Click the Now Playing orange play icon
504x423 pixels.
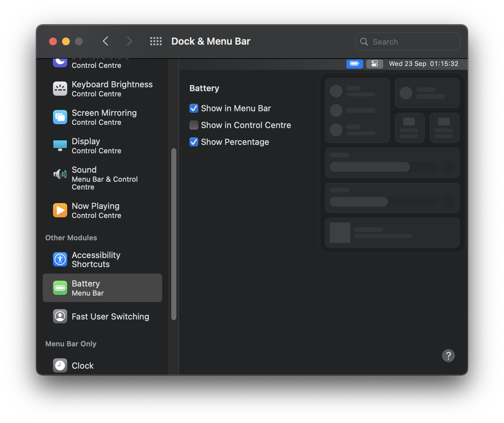60,210
